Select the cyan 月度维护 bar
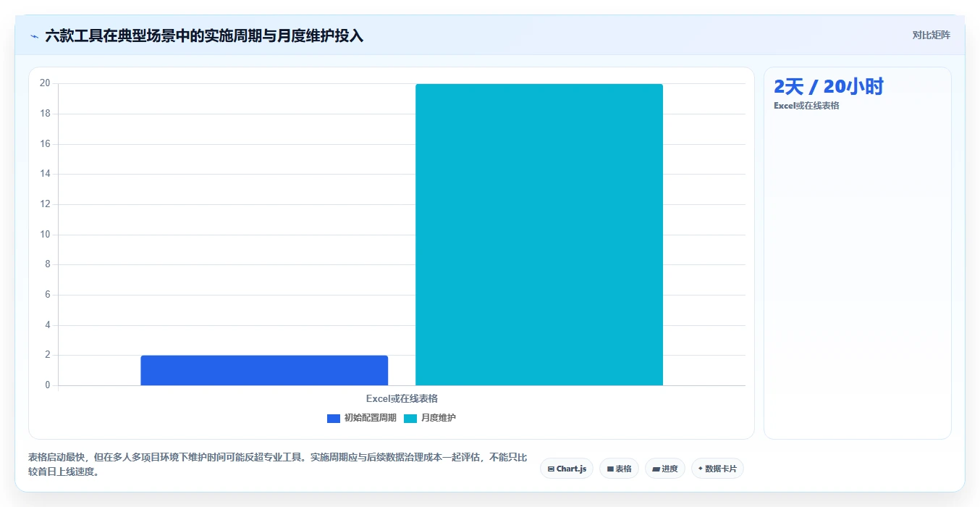 click(x=539, y=235)
